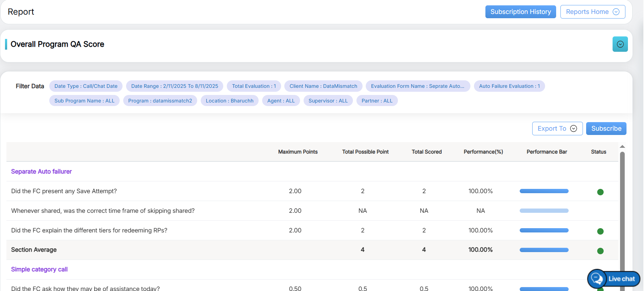The height and width of the screenshot is (291, 644).
Task: Select the Client Name DataMismatch filter chip
Action: (323, 86)
